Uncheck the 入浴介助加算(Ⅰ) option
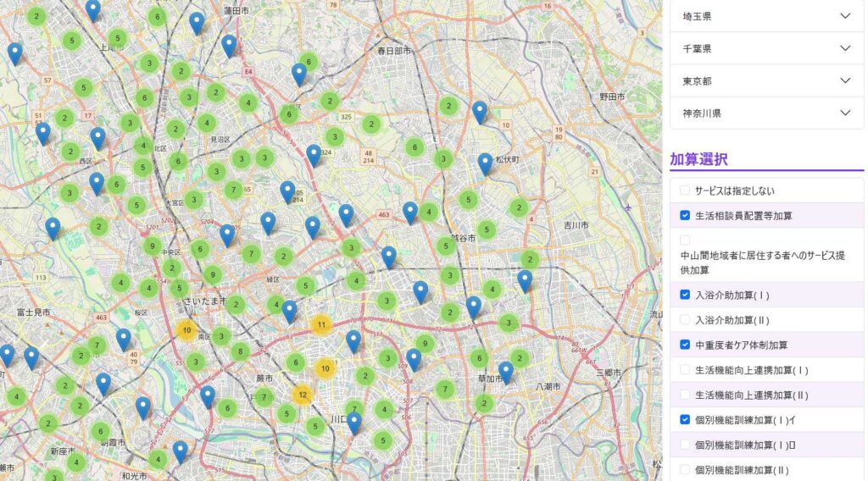868x481 pixels. pyautogui.click(x=685, y=295)
